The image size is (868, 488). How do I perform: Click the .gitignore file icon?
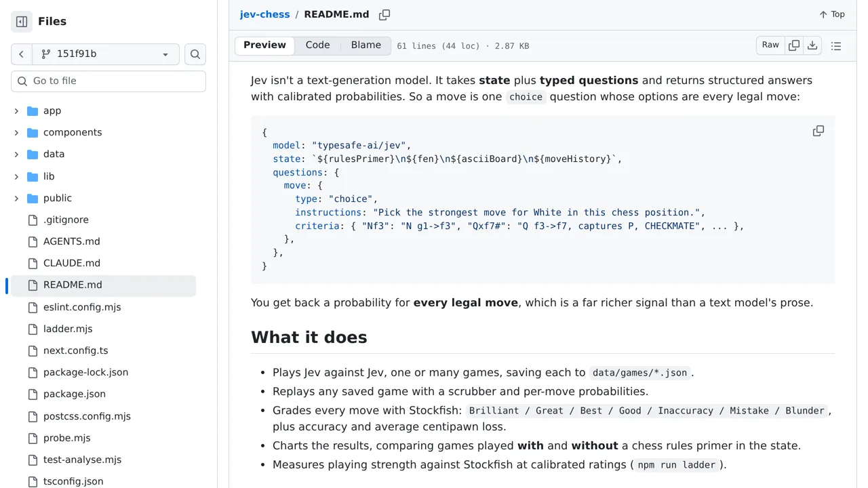33,220
